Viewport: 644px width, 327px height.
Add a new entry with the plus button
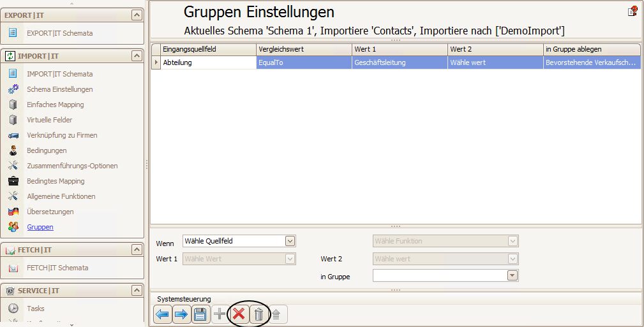[x=220, y=315]
